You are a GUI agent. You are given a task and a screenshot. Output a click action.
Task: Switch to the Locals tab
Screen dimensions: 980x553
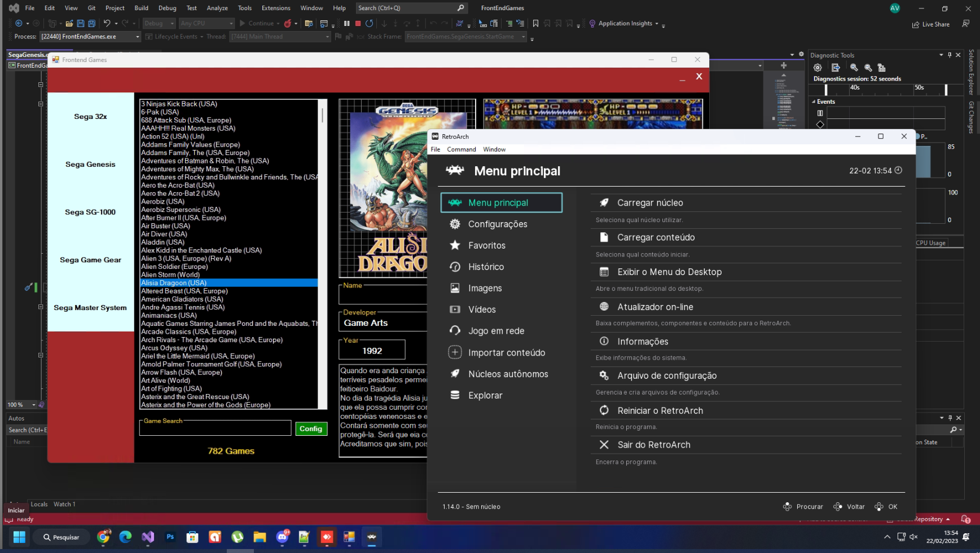39,504
